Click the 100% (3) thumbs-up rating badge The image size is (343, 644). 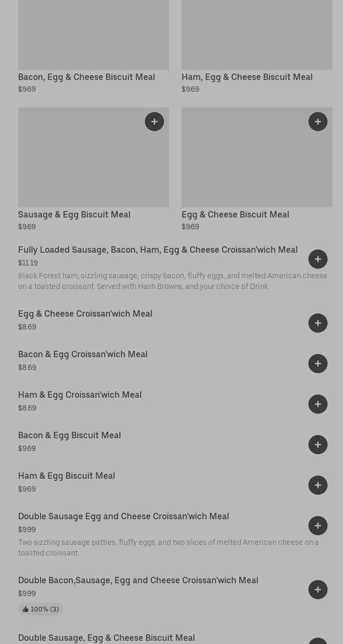click(40, 609)
